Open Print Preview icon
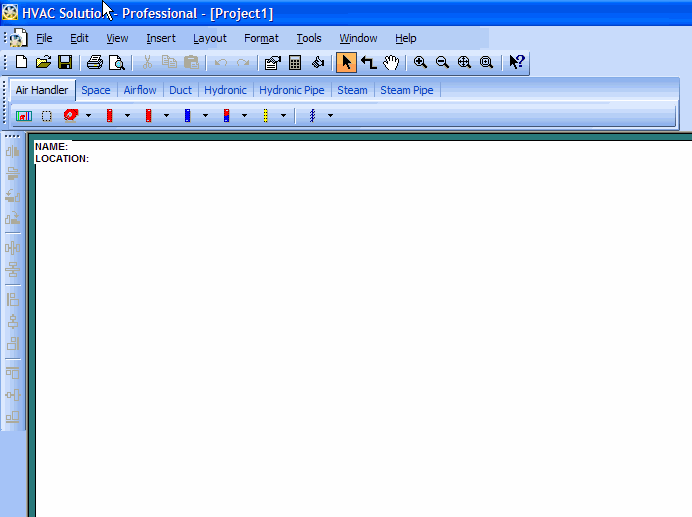The height and width of the screenshot is (517, 692). (x=117, y=62)
